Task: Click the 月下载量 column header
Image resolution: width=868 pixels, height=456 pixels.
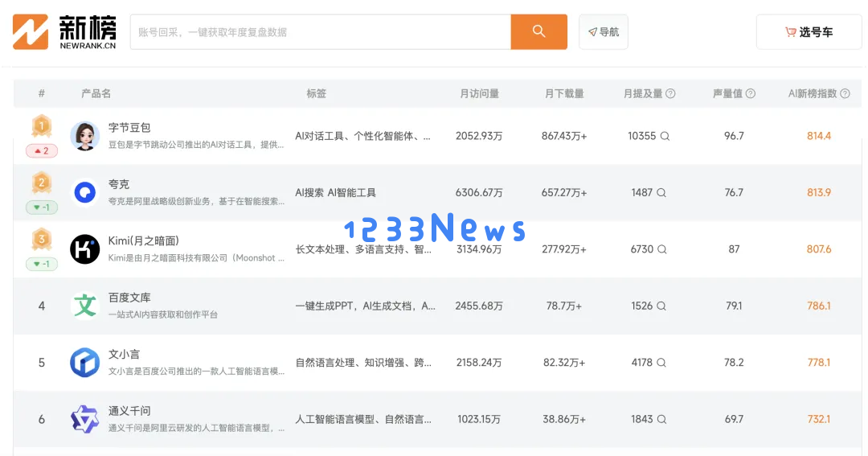Action: coord(564,93)
